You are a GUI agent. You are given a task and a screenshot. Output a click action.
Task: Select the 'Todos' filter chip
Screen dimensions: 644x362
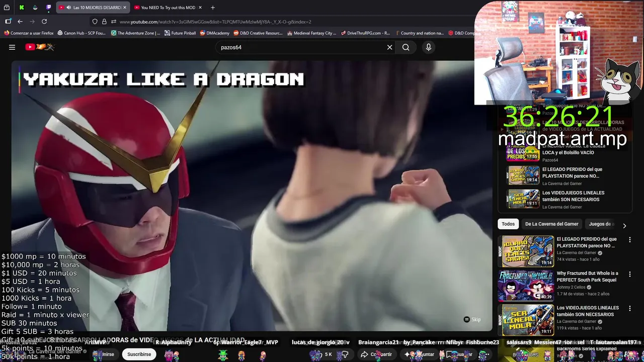point(508,224)
